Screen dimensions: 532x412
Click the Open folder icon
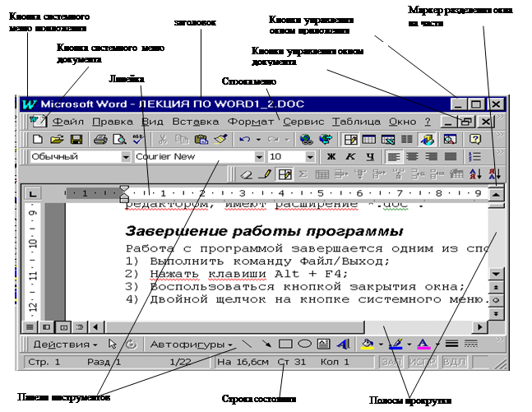coord(58,140)
